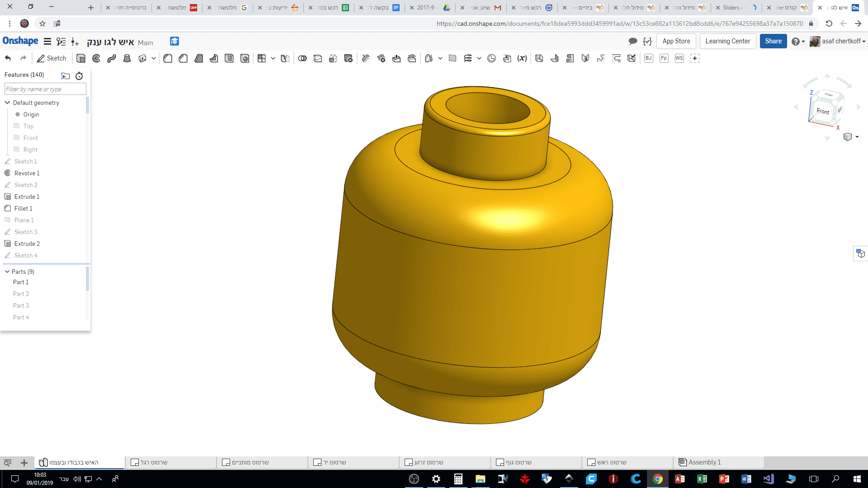Screen dimensions: 868x488
Task: Expand the Thicken tool dropdown arrow
Action: (154, 58)
